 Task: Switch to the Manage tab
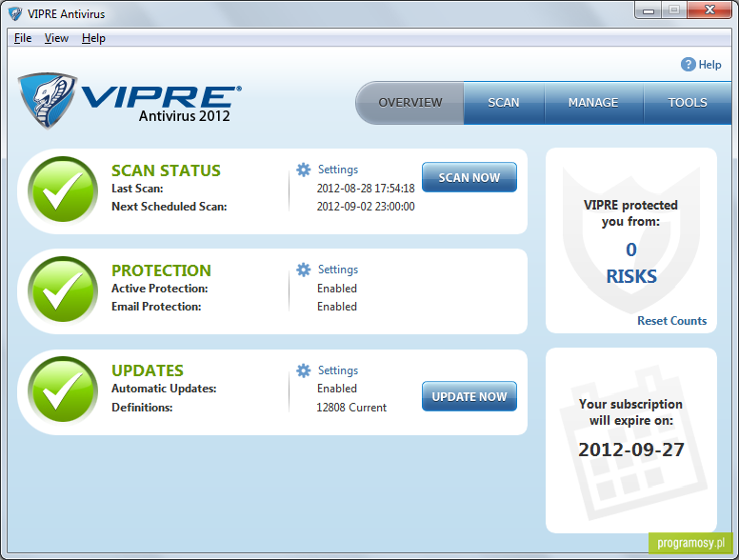coord(593,103)
